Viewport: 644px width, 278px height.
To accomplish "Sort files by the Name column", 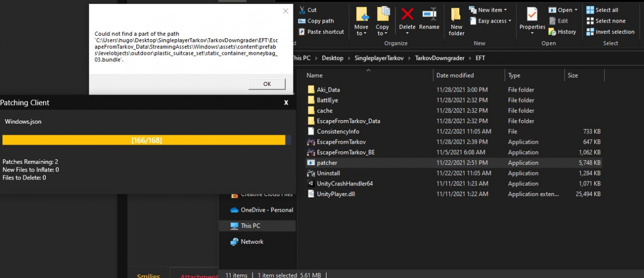I will pyautogui.click(x=367, y=75).
